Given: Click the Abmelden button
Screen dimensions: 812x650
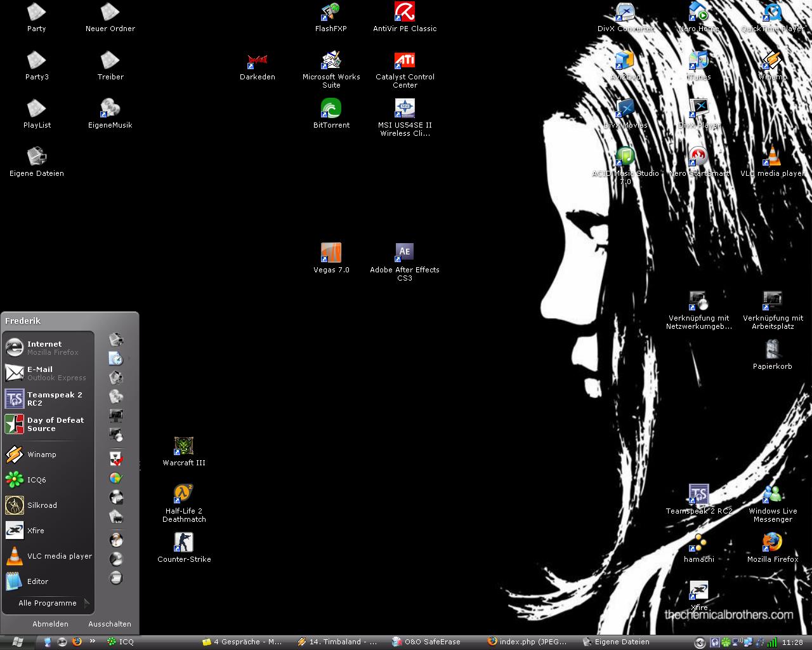Looking at the screenshot, I should coord(50,624).
